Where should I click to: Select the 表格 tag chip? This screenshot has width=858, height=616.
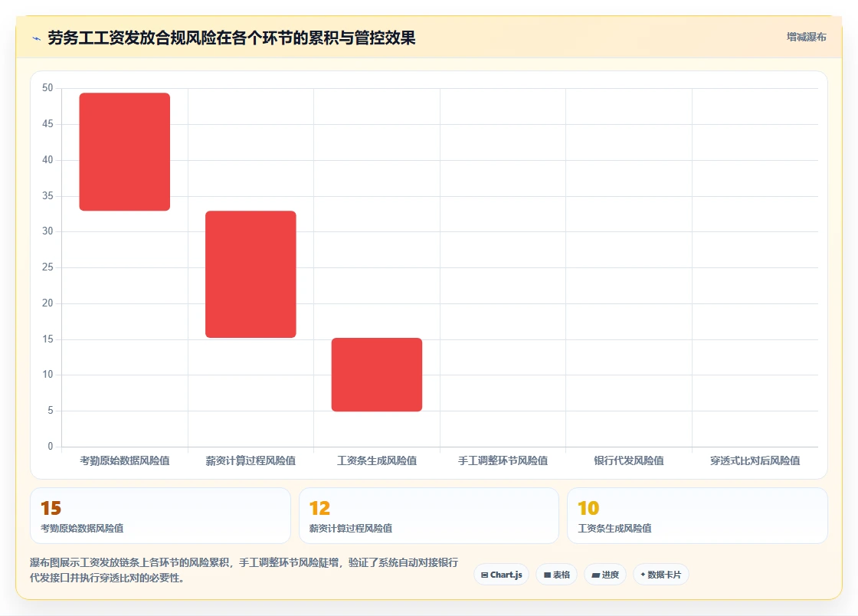click(556, 575)
